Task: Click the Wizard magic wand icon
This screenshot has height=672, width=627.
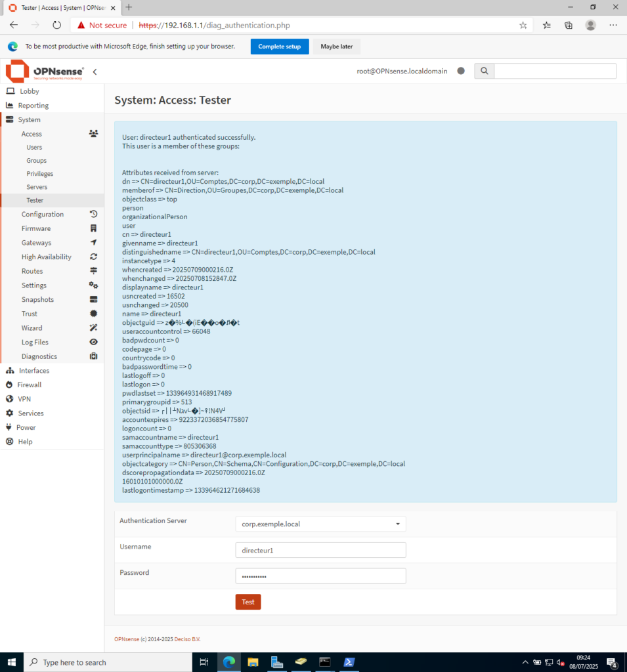Action: (x=93, y=328)
